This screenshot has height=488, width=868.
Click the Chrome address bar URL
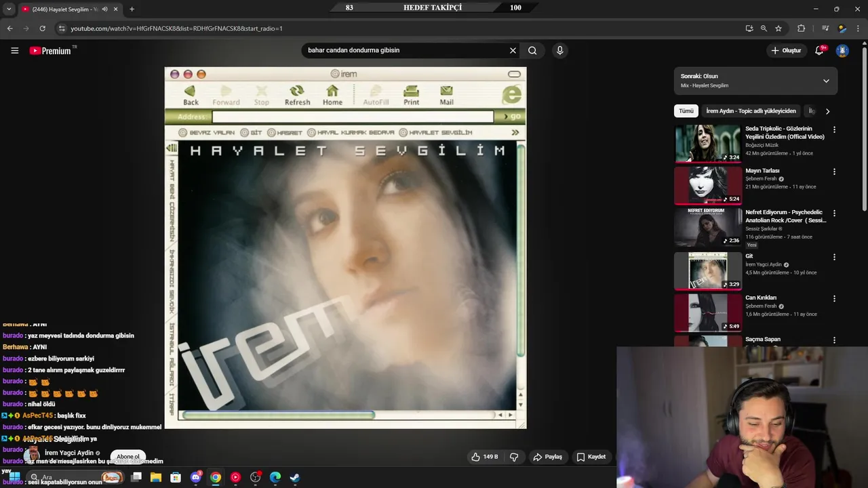click(176, 28)
